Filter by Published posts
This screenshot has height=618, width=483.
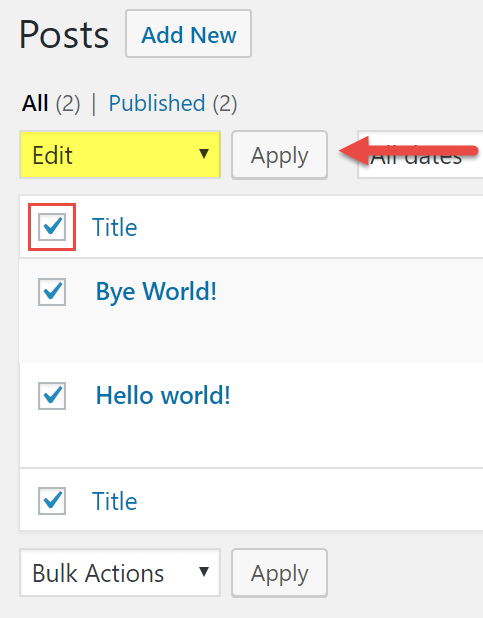[157, 103]
